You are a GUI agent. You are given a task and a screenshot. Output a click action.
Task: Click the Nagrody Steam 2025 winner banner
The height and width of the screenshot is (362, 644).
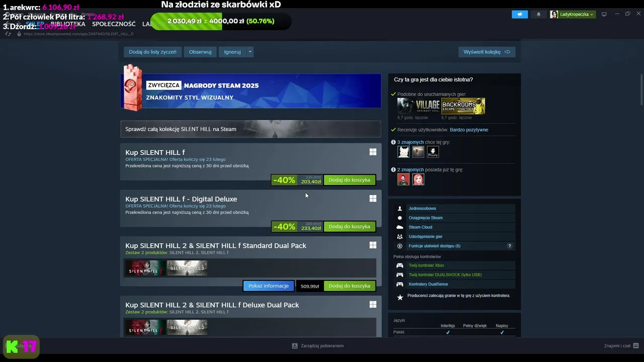pos(251,90)
